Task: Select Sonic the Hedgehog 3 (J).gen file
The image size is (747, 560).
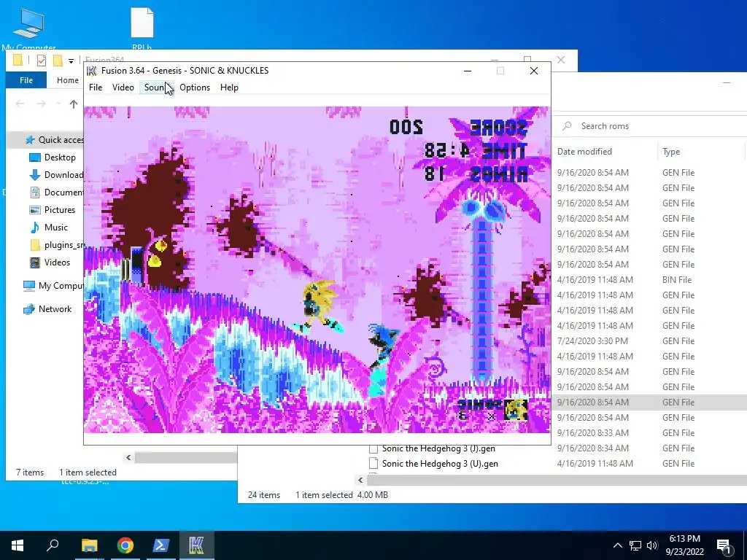Action: click(438, 448)
